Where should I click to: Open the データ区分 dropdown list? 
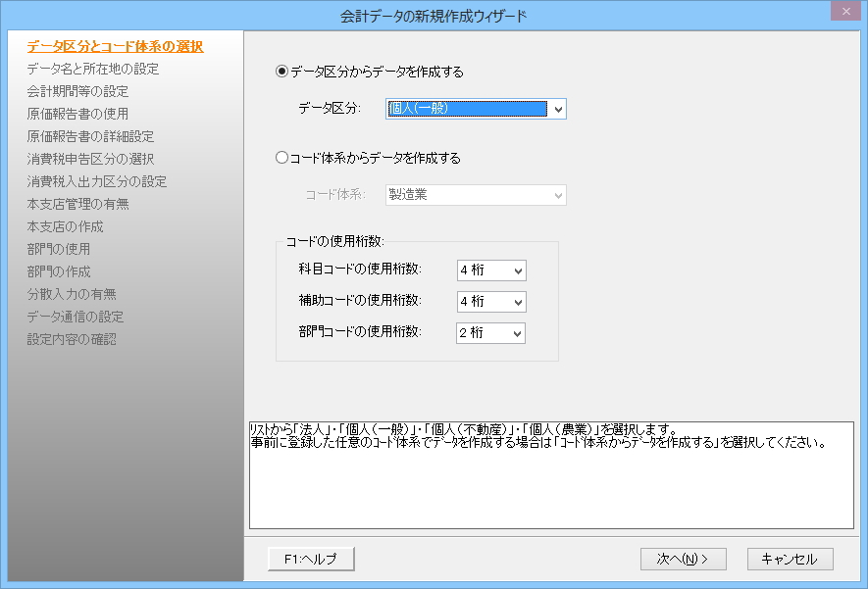(558, 109)
